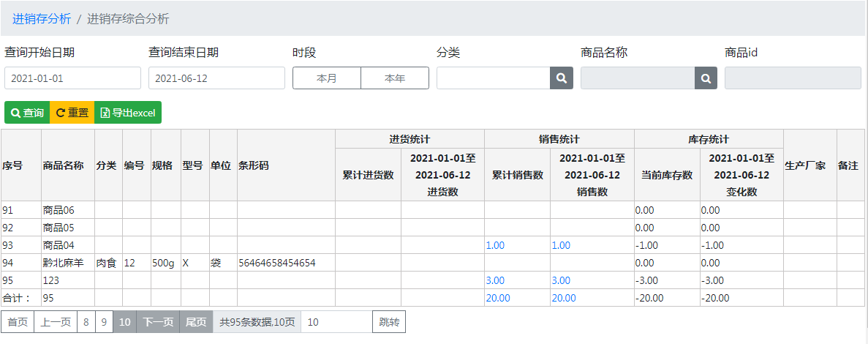The width and height of the screenshot is (868, 344).
Task: Click the 袋 unit cell
Action: pyautogui.click(x=223, y=263)
